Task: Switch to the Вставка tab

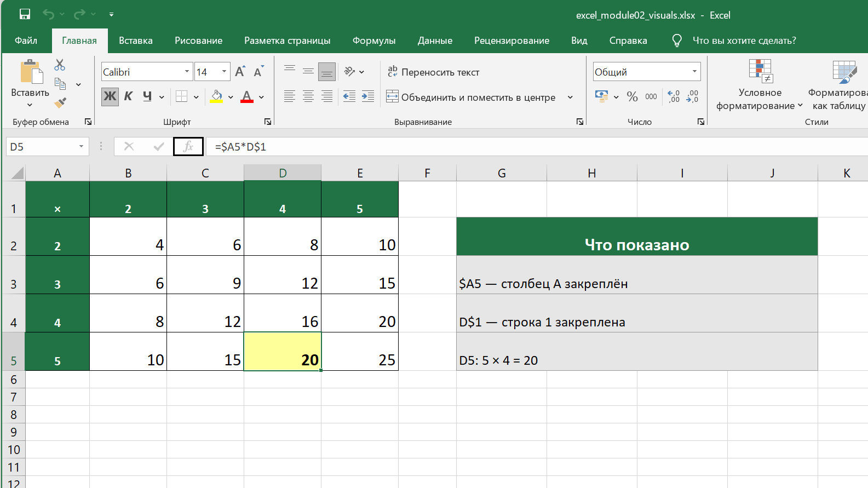Action: (x=136, y=41)
